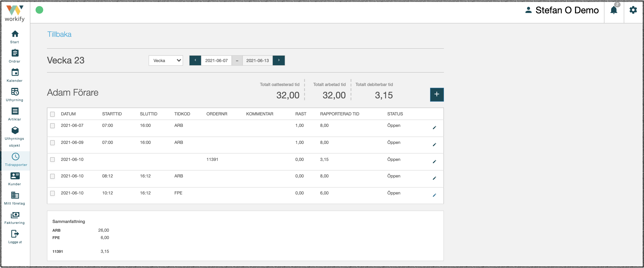The height and width of the screenshot is (268, 644).
Task: Toggle the select-all header checkbox
Action: pos(52,114)
